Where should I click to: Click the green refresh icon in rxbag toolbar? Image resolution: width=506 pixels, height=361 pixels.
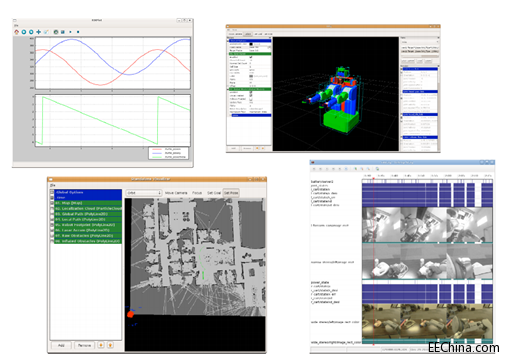click(x=377, y=169)
